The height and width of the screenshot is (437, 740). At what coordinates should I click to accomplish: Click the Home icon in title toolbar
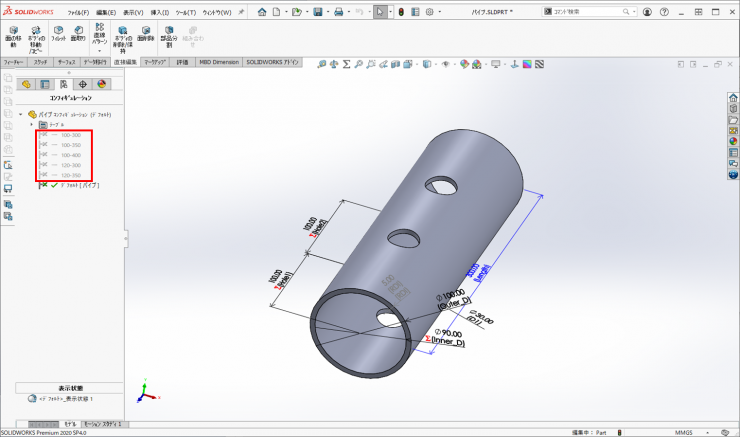pos(262,12)
